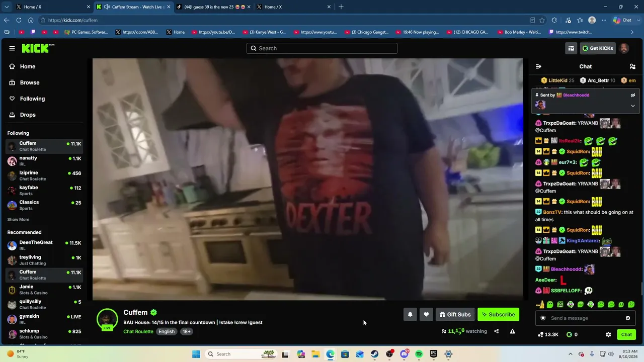Send message with the Chat button

coord(626,334)
